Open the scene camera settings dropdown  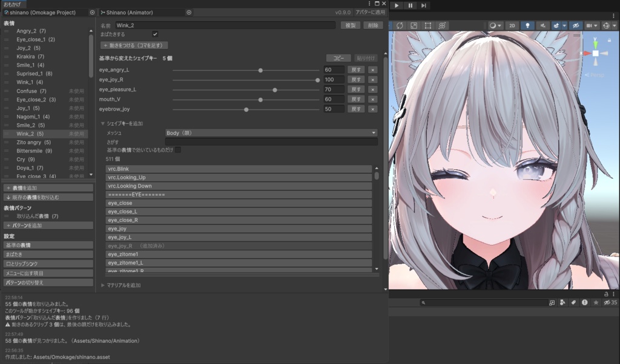click(592, 25)
